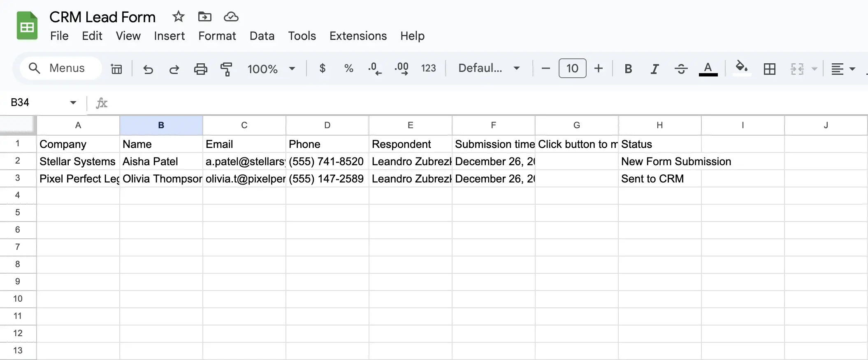Open the zoom level dropdown
The image size is (868, 360).
tap(272, 69)
